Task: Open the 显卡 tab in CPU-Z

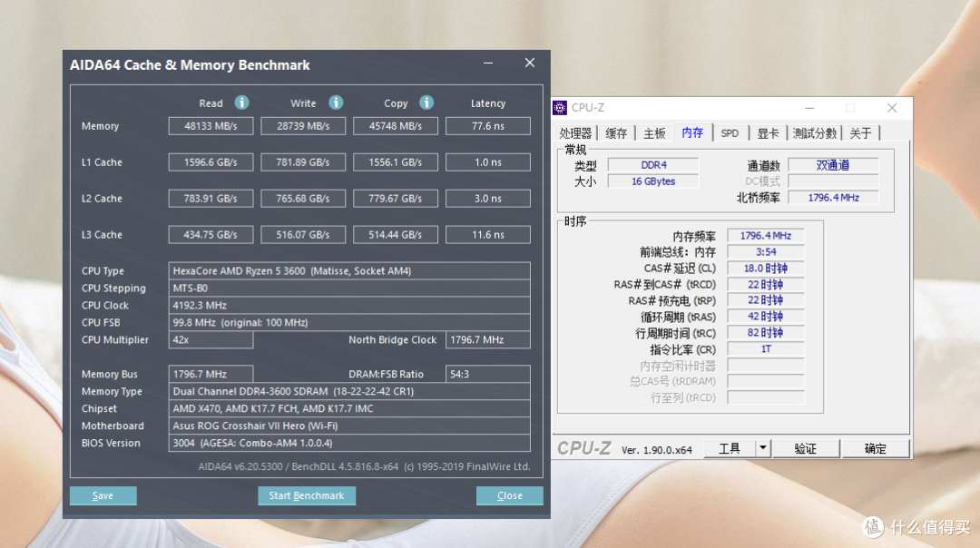Action: tap(768, 133)
